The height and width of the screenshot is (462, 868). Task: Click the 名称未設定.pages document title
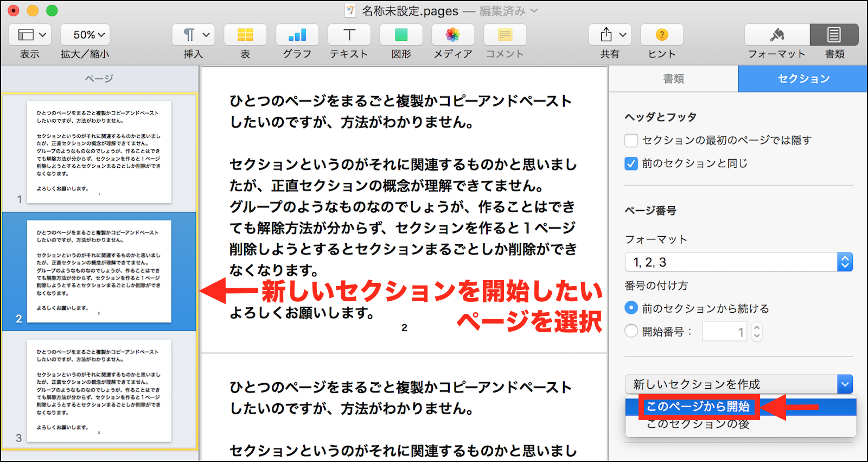tap(410, 11)
